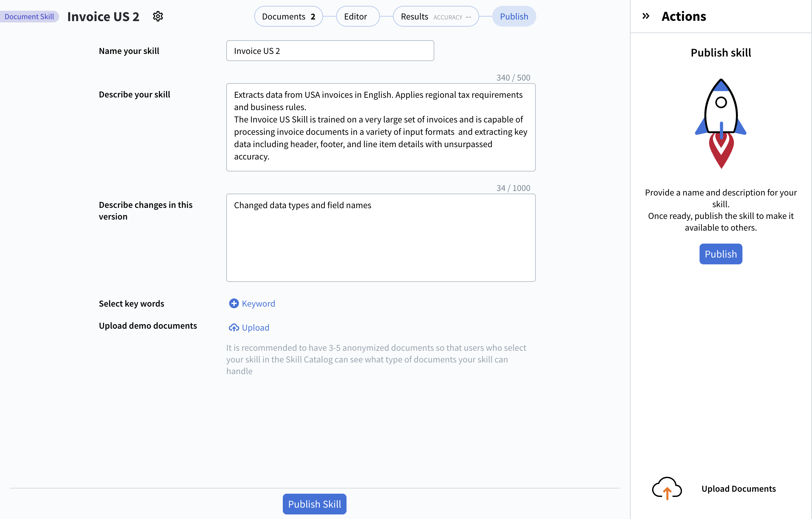Click into the skill description textarea
Viewport: 812px width, 519px height.
[x=380, y=127]
